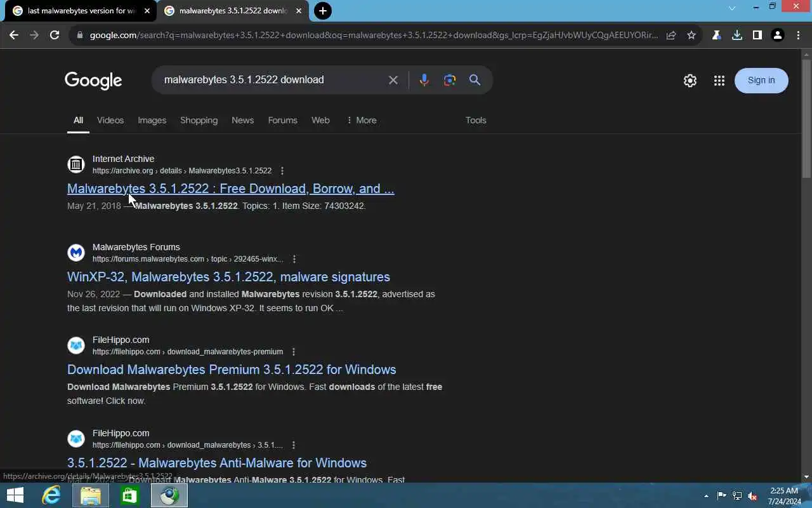Click the Google logo
The image size is (812, 508).
93,81
